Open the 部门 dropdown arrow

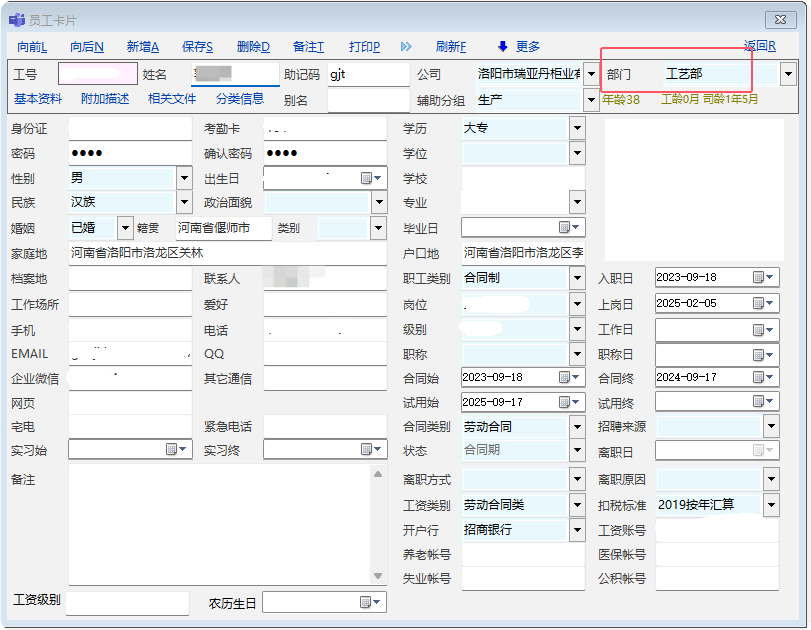(x=788, y=74)
